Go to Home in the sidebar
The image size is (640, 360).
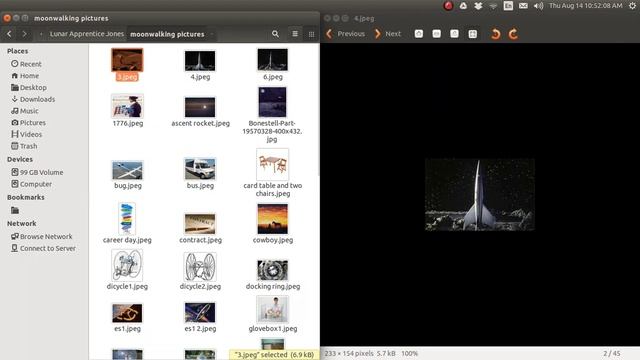tap(25, 76)
